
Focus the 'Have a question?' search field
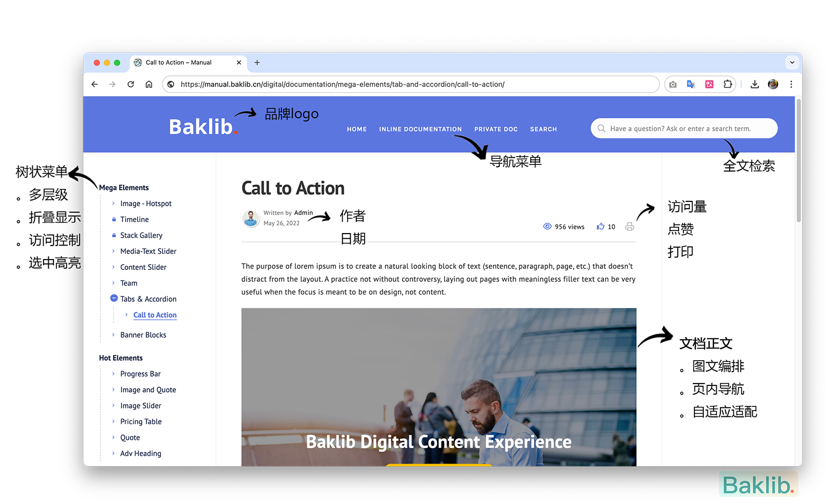[x=684, y=128]
